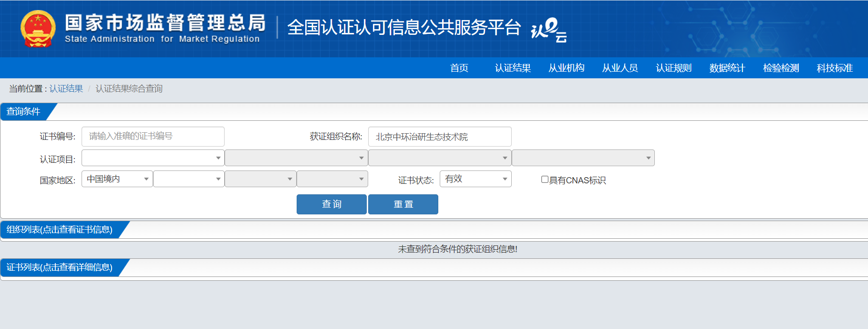Open the 首页 menu item
This screenshot has width=868, height=329.
pyautogui.click(x=459, y=68)
